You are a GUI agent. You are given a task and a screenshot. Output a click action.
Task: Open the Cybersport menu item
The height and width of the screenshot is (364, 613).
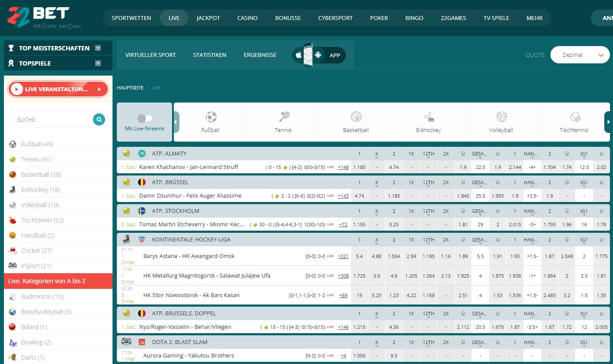click(335, 18)
